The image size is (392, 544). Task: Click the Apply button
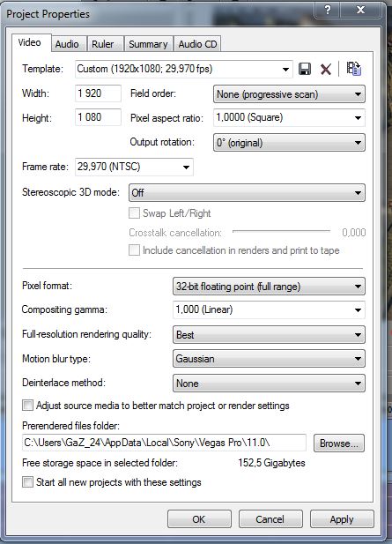point(342,519)
